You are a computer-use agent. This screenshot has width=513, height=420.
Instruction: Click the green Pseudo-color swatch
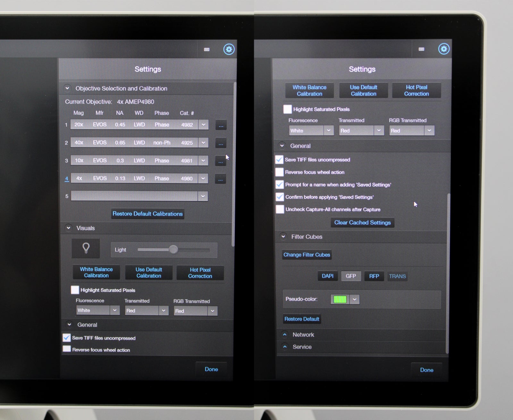click(340, 299)
